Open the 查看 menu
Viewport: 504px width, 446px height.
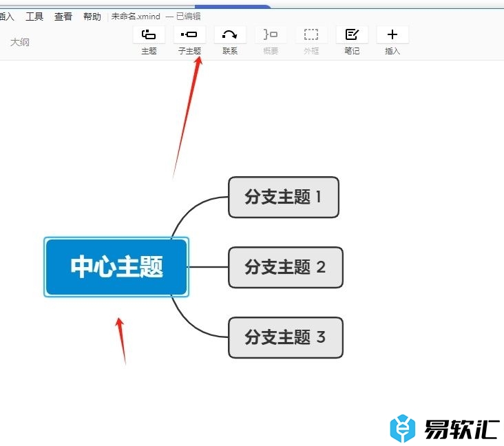(63, 17)
